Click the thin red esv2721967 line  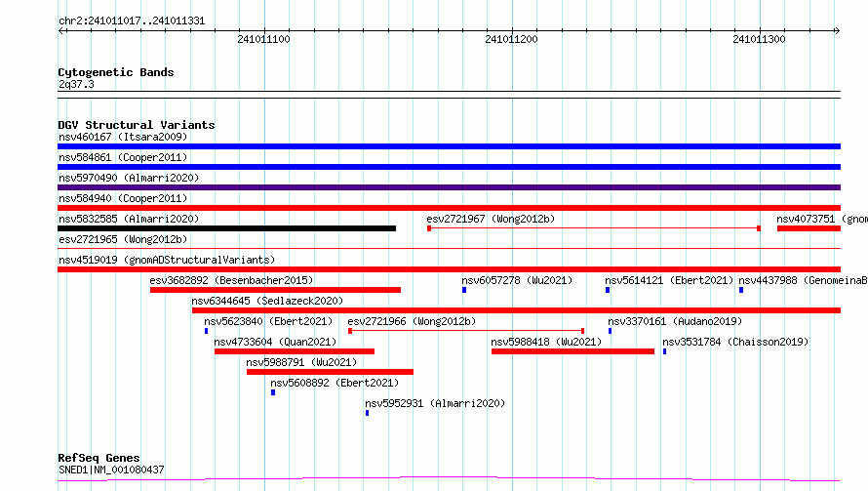tap(593, 228)
